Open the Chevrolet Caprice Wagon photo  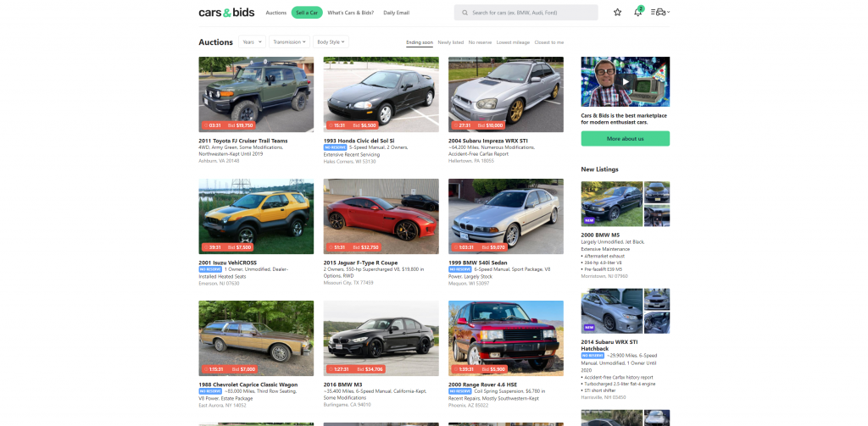point(256,338)
